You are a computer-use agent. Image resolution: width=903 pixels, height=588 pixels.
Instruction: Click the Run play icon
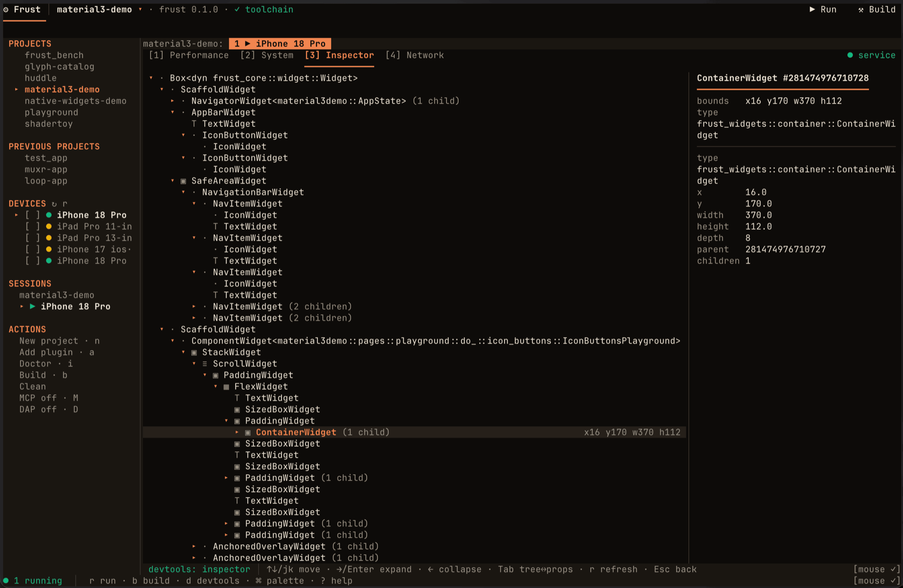click(x=812, y=10)
